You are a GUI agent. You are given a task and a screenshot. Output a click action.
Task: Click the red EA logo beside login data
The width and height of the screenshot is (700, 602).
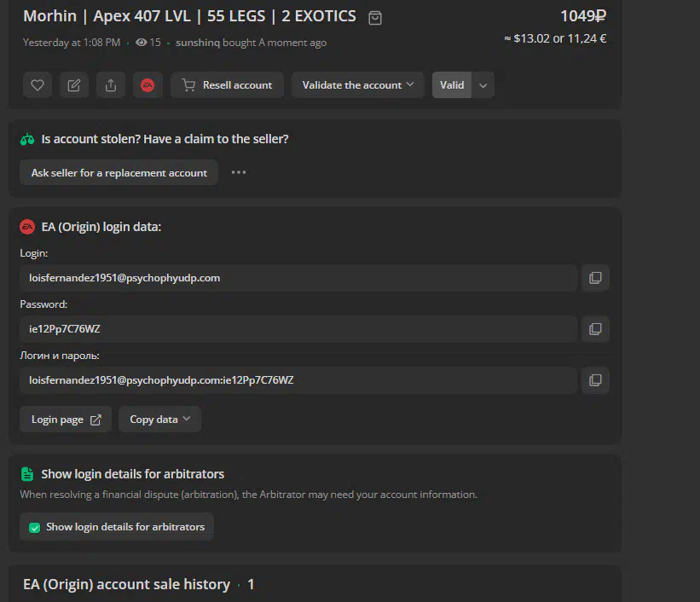(27, 227)
